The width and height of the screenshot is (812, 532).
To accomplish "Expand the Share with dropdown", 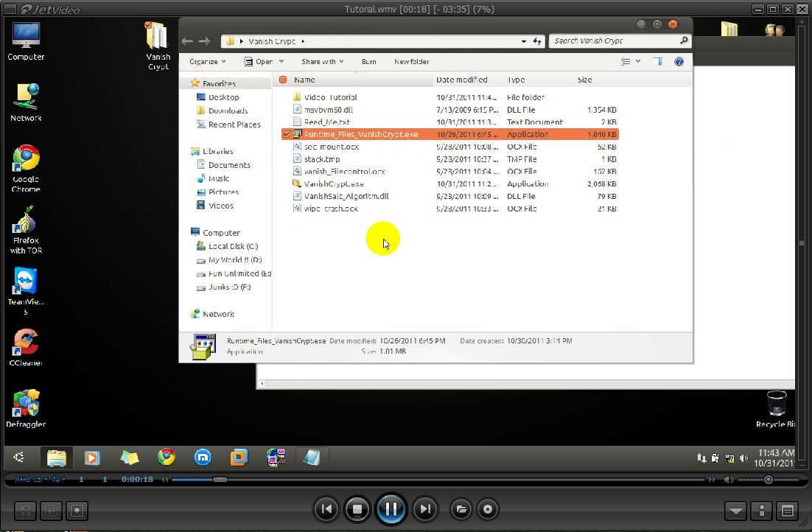I will pyautogui.click(x=322, y=62).
